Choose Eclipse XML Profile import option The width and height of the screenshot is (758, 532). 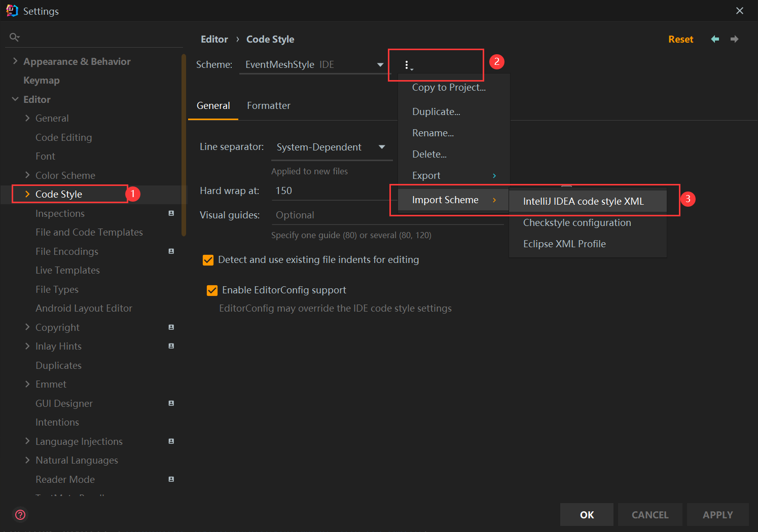tap(564, 244)
